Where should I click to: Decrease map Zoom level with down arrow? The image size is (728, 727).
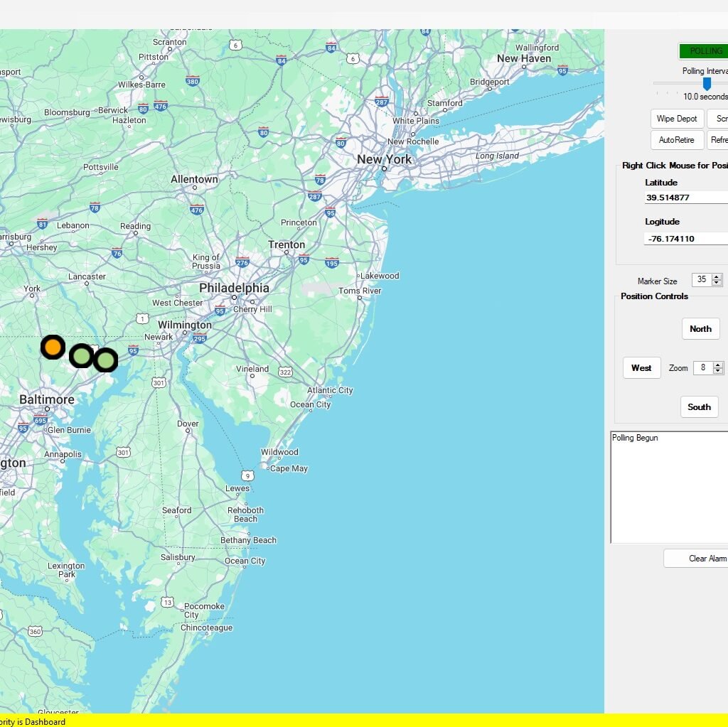(718, 372)
